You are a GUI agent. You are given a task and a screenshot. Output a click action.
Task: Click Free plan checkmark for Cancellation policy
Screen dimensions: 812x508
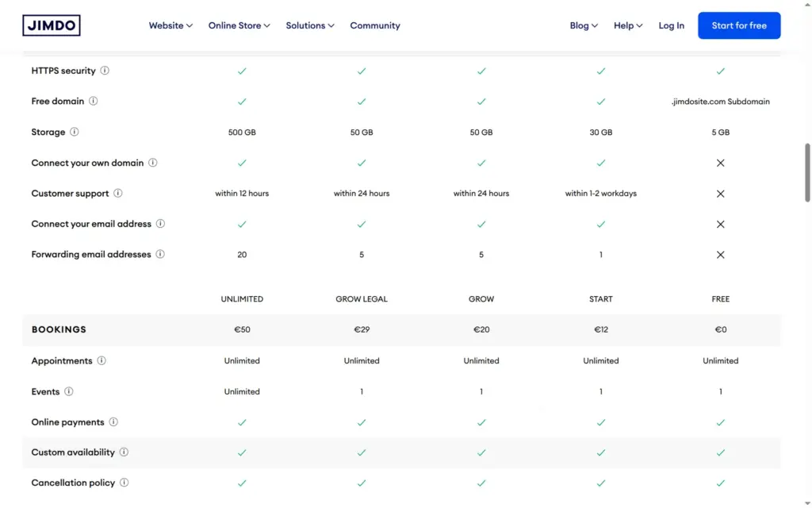720,483
